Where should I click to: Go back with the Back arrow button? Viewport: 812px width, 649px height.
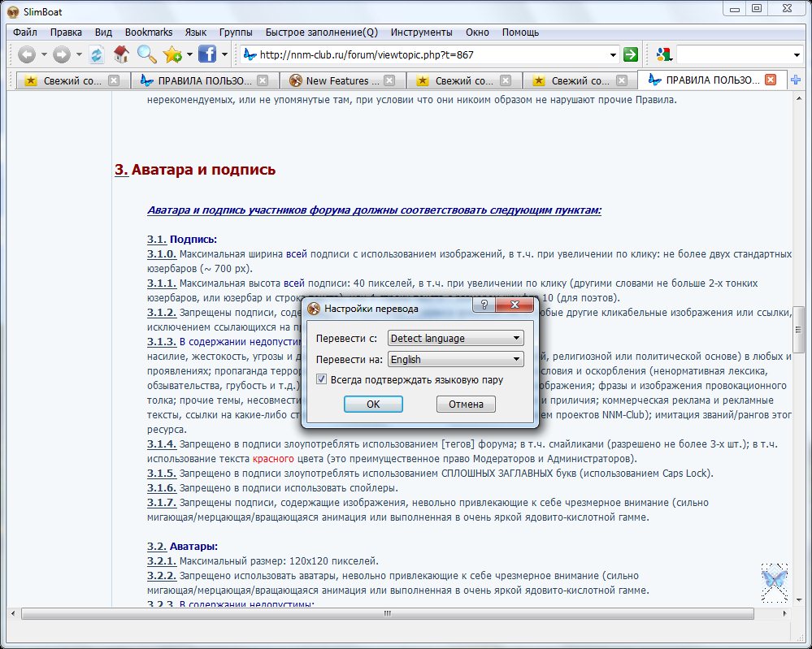[27, 54]
